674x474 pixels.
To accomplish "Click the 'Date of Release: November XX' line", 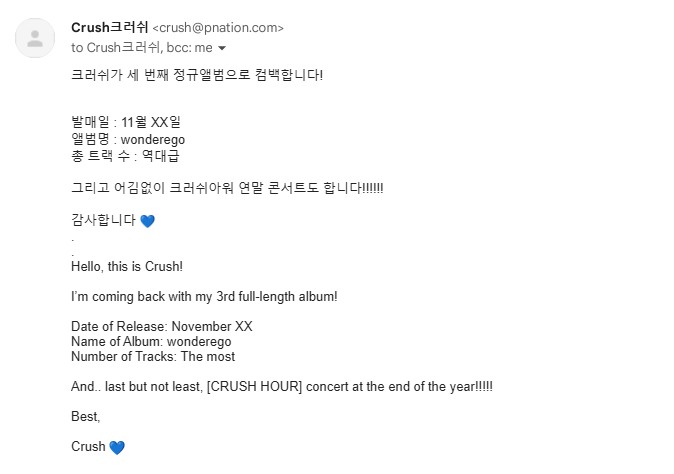I will pyautogui.click(x=162, y=327).
